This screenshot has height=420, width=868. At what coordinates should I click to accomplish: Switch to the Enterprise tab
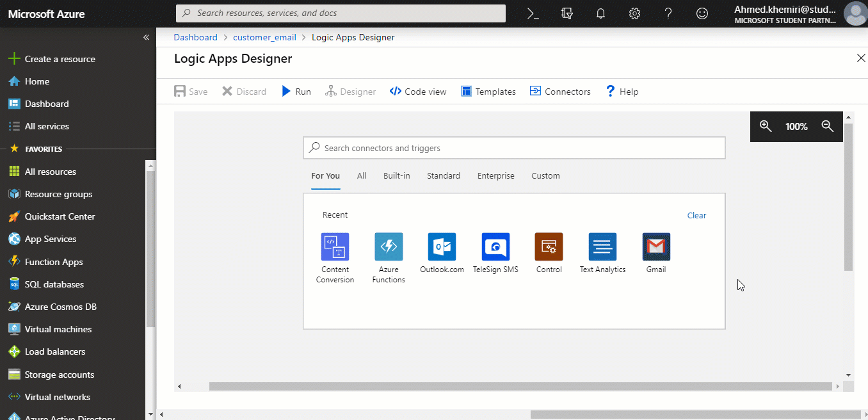click(496, 176)
